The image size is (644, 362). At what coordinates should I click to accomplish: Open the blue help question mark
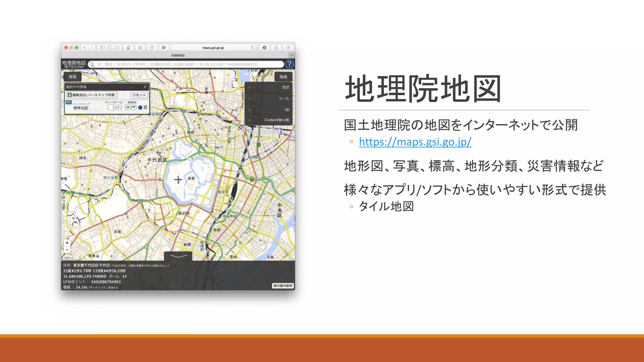[x=289, y=64]
